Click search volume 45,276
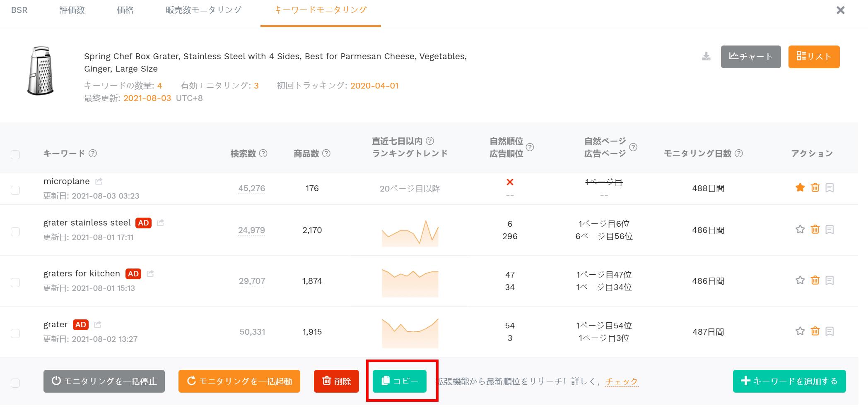The width and height of the screenshot is (868, 410). [x=252, y=189]
